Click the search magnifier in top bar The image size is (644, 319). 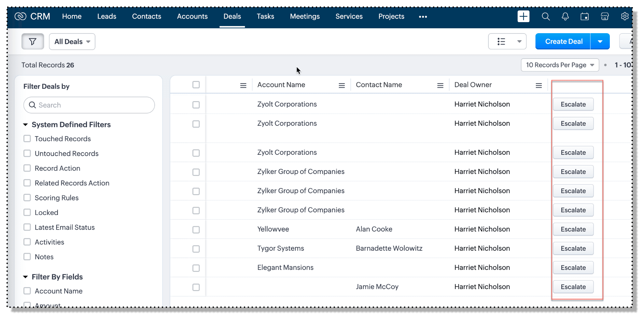pos(546,17)
